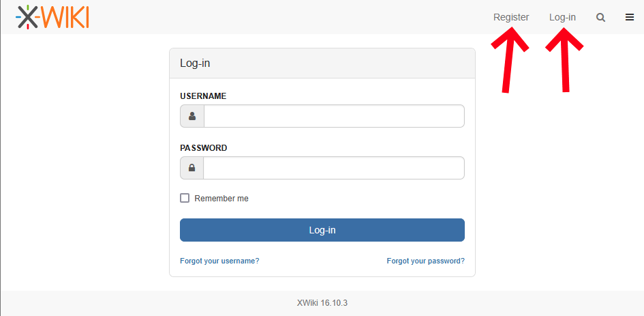Open the hamburger drawer menu
The width and height of the screenshot is (644, 316).
coord(630,17)
